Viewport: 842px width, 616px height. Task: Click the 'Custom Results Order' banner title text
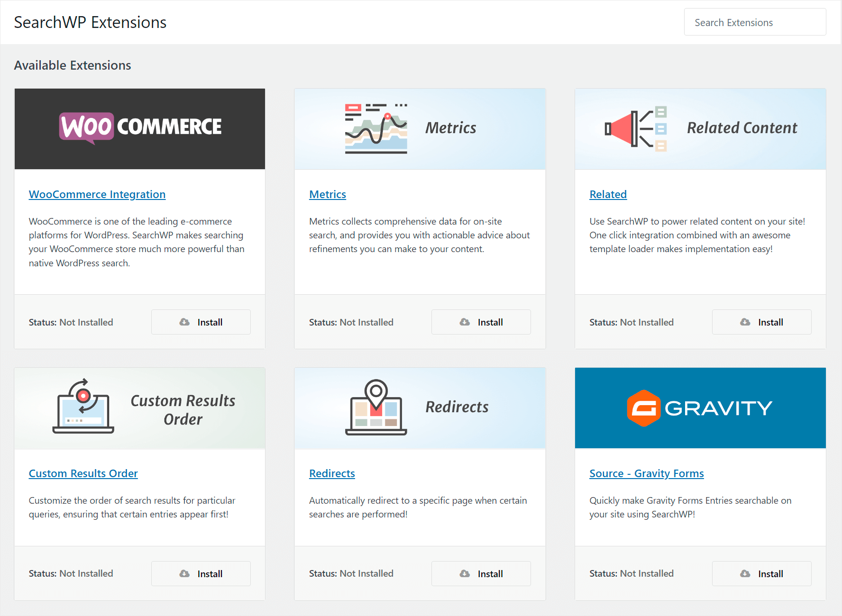pyautogui.click(x=183, y=410)
